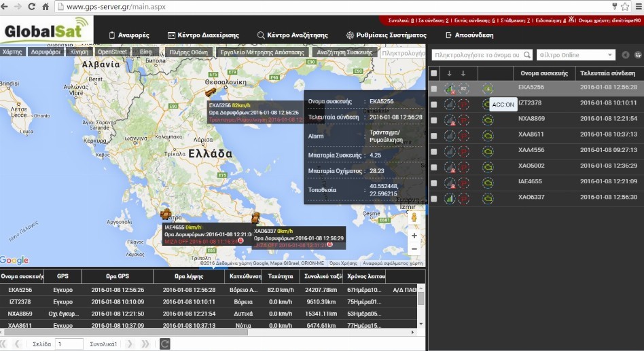
Task: Click the EKA5256 truck marker near Θεσσαλονίκη
Action: pyautogui.click(x=211, y=92)
